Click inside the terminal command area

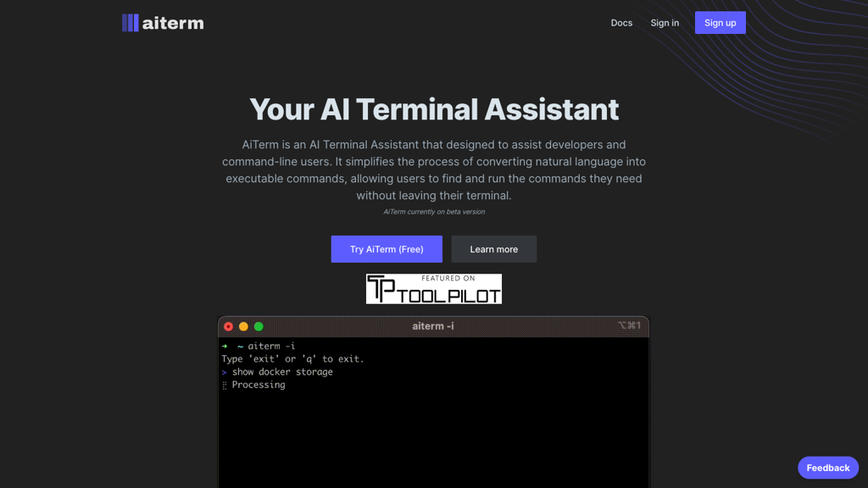pyautogui.click(x=434, y=415)
